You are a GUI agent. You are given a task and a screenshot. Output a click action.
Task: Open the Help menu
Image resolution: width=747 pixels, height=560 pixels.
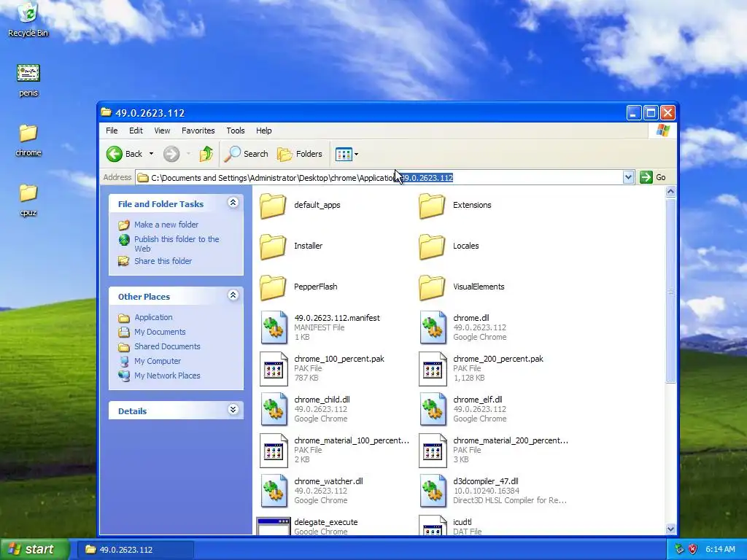(263, 131)
